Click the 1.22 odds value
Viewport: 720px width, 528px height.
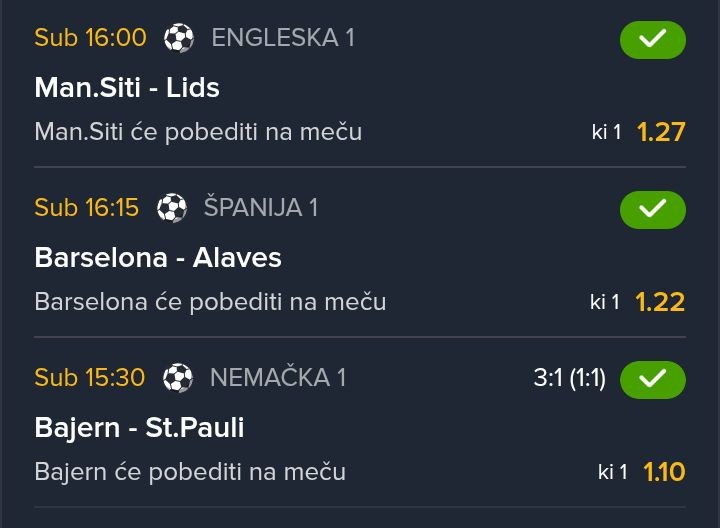[661, 302]
